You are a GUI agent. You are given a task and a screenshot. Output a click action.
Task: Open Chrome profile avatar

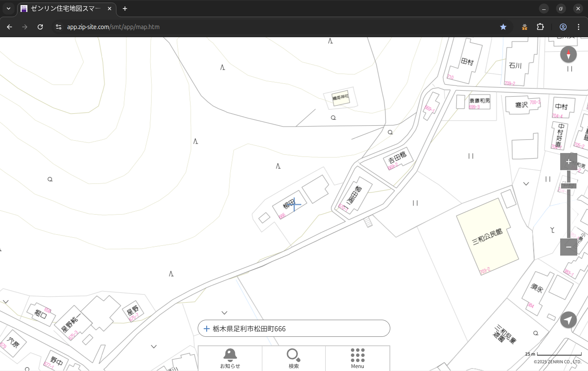point(563,27)
